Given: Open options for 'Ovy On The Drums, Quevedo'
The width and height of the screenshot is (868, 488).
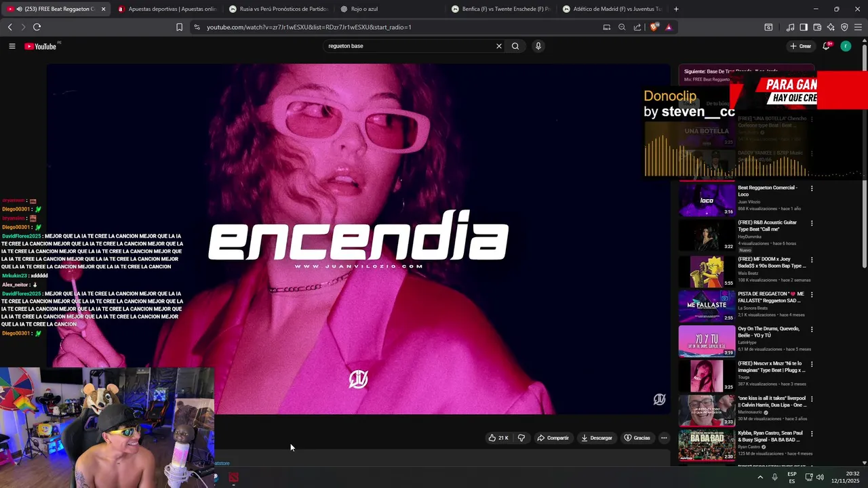Looking at the screenshot, I should coord(812,329).
